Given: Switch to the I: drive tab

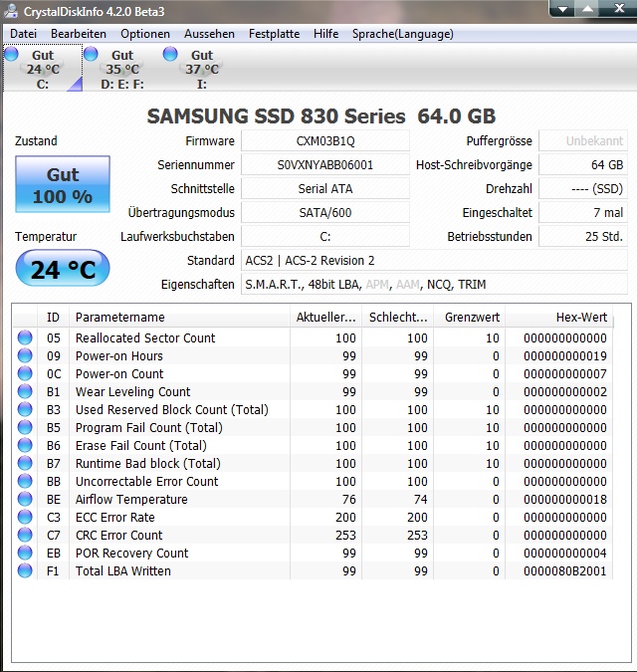Looking at the screenshot, I should coord(202,69).
